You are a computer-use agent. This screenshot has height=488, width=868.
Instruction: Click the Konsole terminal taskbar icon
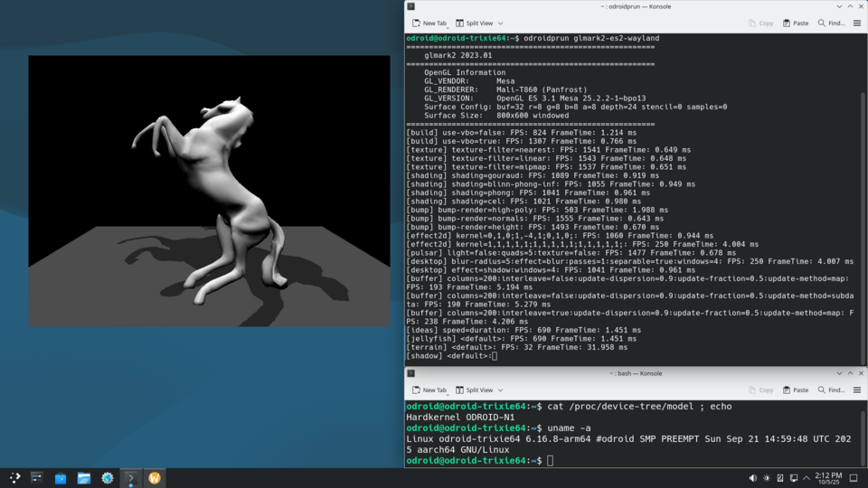pyautogui.click(x=131, y=477)
